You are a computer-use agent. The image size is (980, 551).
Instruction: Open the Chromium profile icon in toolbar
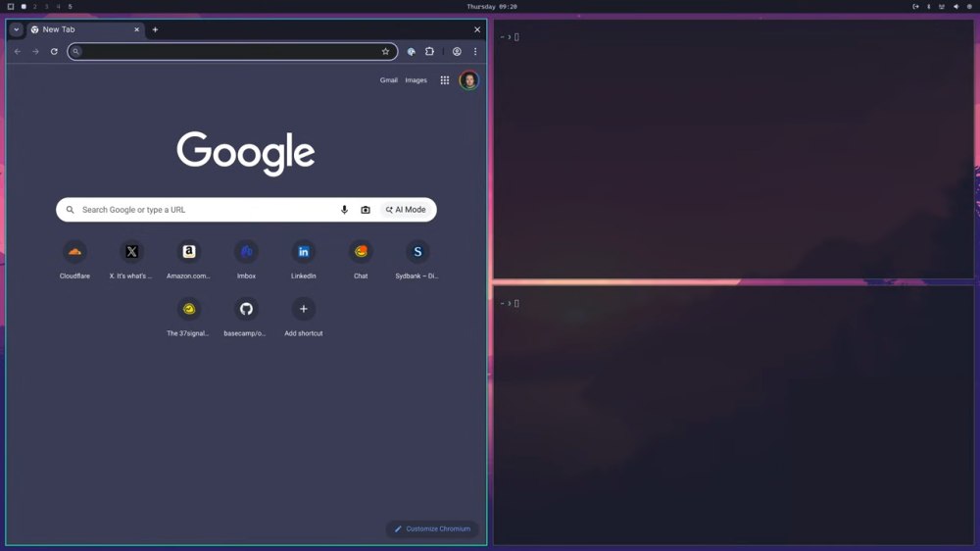(x=457, y=51)
